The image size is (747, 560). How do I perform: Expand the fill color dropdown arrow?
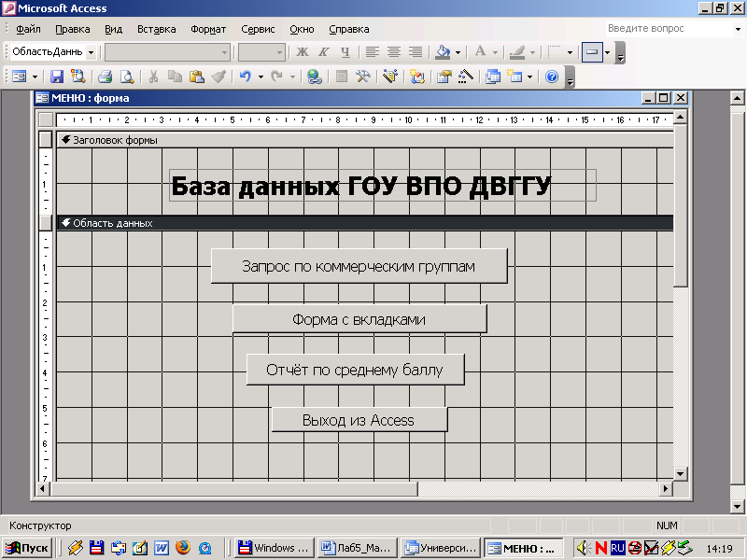[x=458, y=52]
